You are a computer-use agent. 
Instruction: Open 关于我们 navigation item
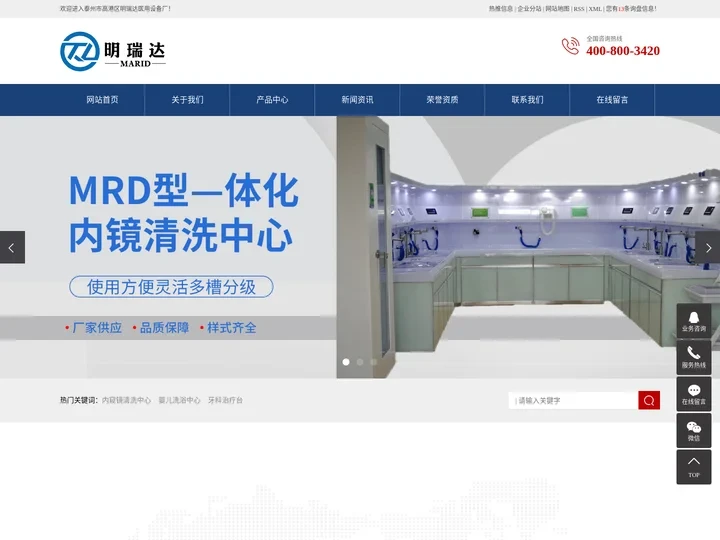[x=187, y=100]
